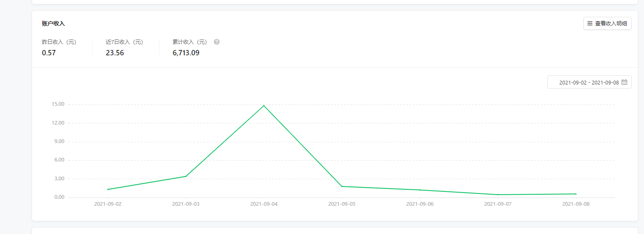The width and height of the screenshot is (644, 234).
Task: Click the 昨日收入 value 0.57
Action: [49, 53]
